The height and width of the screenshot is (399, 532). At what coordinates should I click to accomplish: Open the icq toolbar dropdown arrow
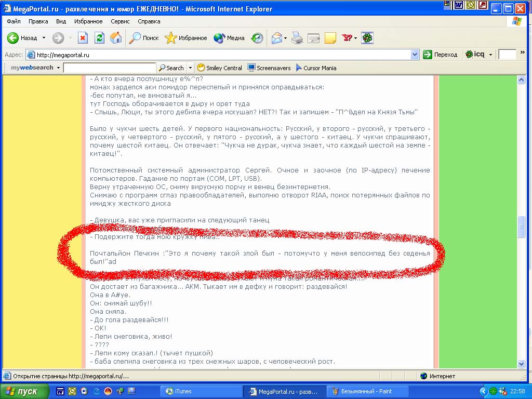point(491,55)
